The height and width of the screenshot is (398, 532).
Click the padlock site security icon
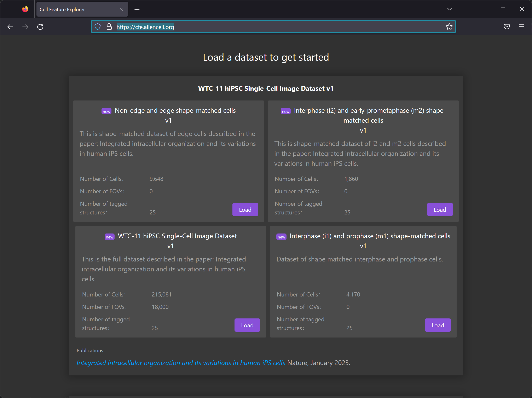(x=109, y=27)
